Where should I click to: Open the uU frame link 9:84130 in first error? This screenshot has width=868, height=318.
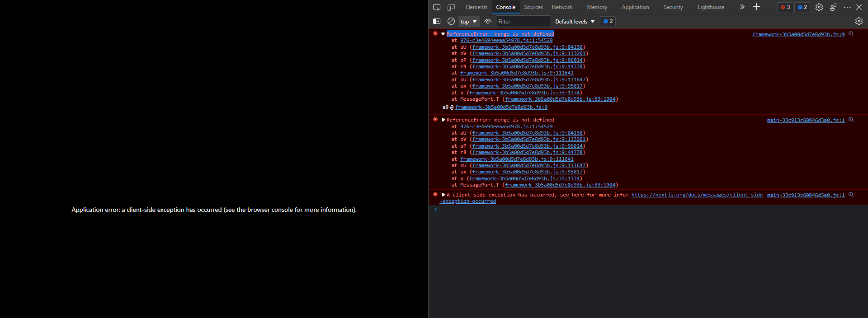click(528, 47)
